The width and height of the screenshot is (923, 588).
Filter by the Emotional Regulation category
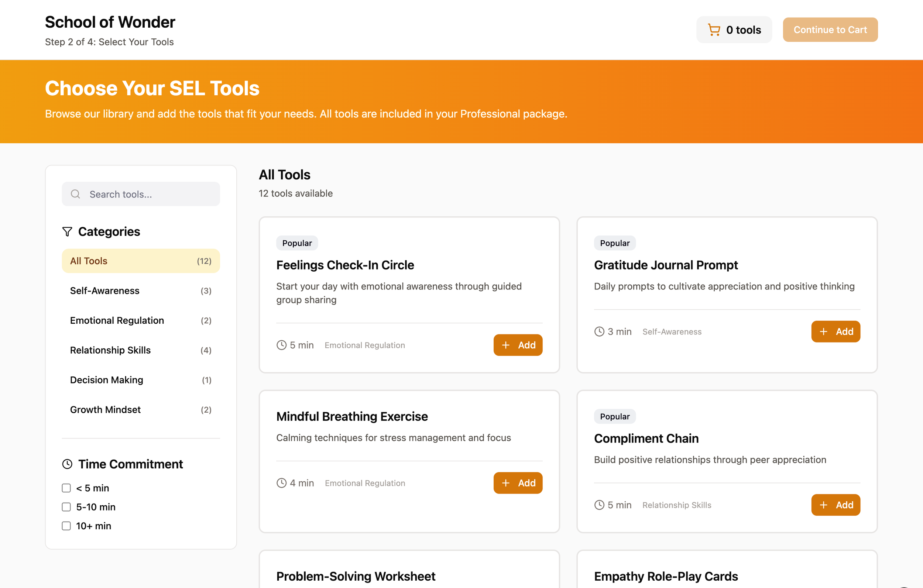pyautogui.click(x=141, y=320)
